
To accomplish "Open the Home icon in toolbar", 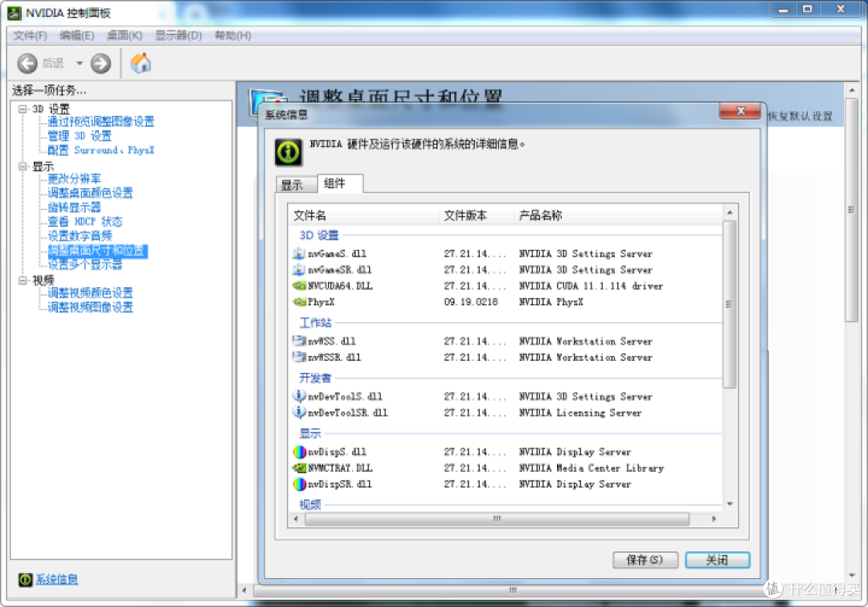I will [x=141, y=64].
